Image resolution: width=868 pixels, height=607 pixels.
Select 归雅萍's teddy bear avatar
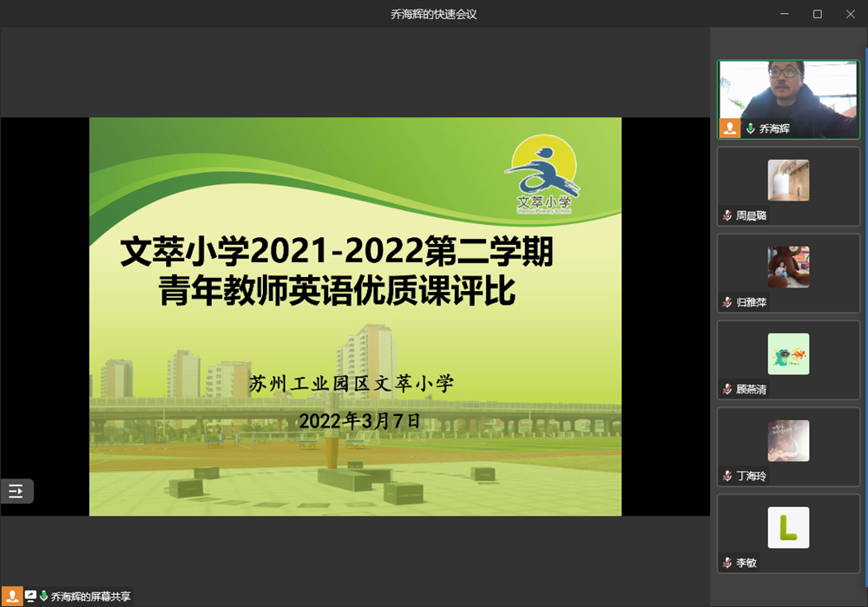(x=788, y=267)
